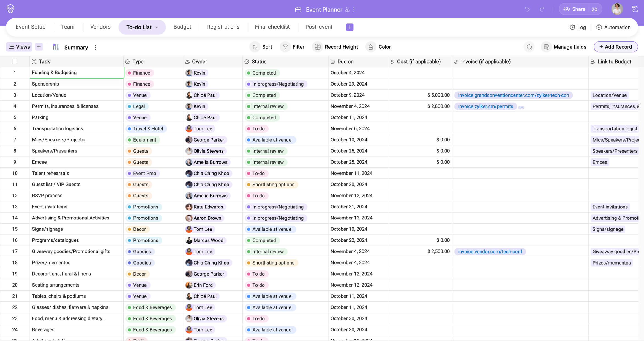Open Event Planner title kebab menu
The image size is (644, 341).
[x=354, y=9]
